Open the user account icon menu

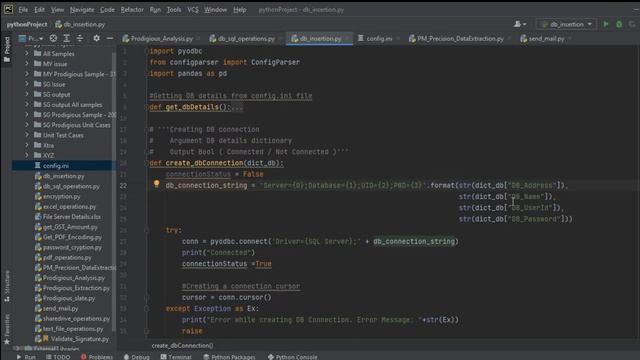(x=520, y=24)
